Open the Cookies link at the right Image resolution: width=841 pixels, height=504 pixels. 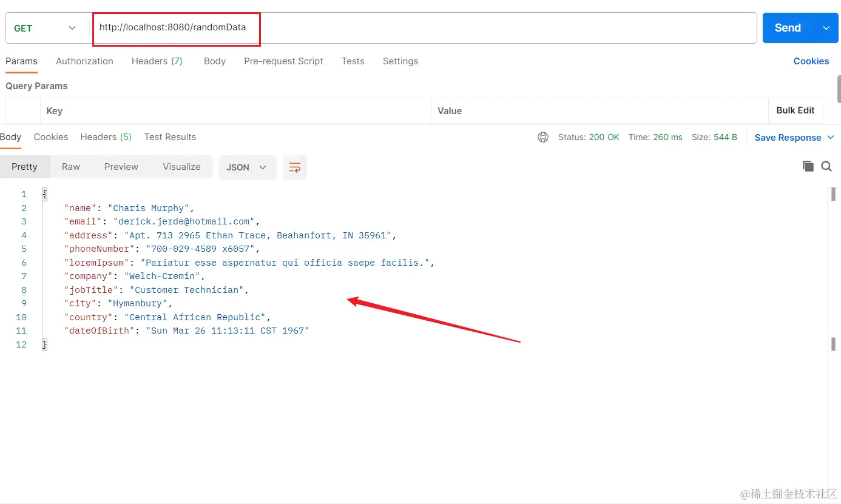pos(811,61)
